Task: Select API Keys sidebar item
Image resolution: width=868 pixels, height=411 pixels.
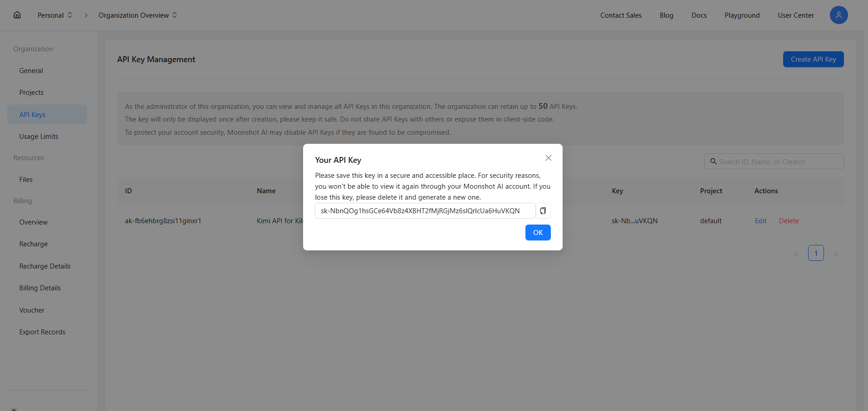Action: (47, 114)
